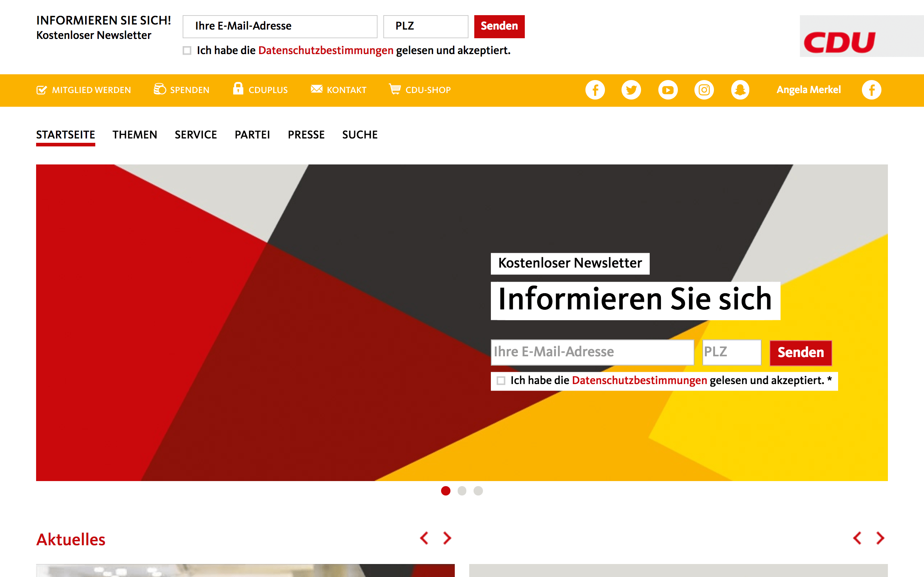Open the CDU Facebook page icon
Image resolution: width=924 pixels, height=577 pixels.
coord(595,90)
